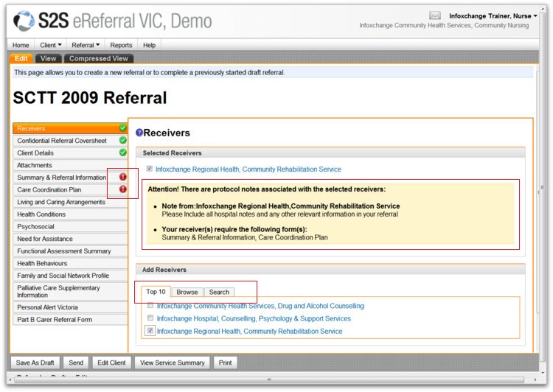Switch to the Browse receivers tab
This screenshot has height=392, width=553.
[x=187, y=292]
